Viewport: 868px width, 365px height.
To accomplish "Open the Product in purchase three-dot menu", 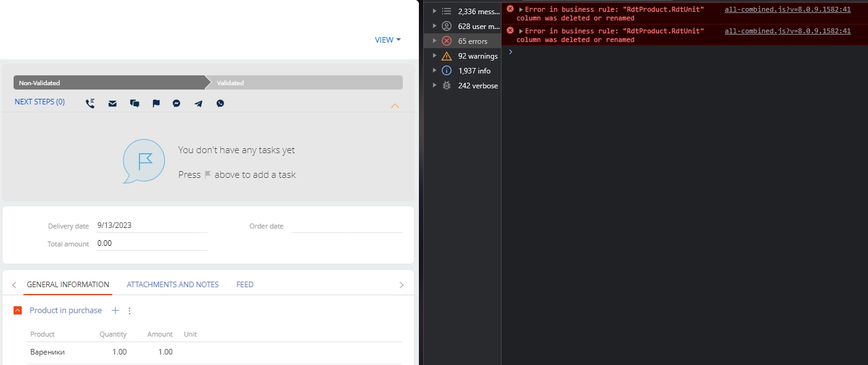I will coord(130,311).
